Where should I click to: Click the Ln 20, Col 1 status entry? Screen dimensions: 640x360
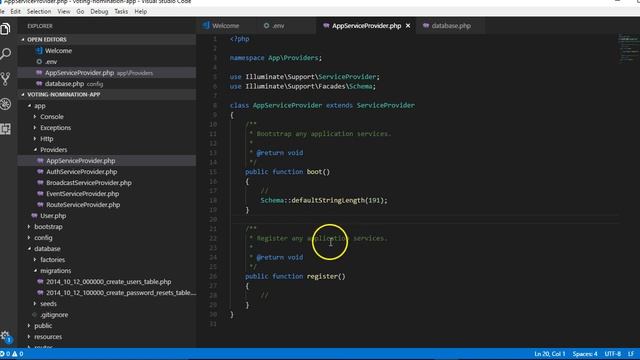pyautogui.click(x=549, y=354)
